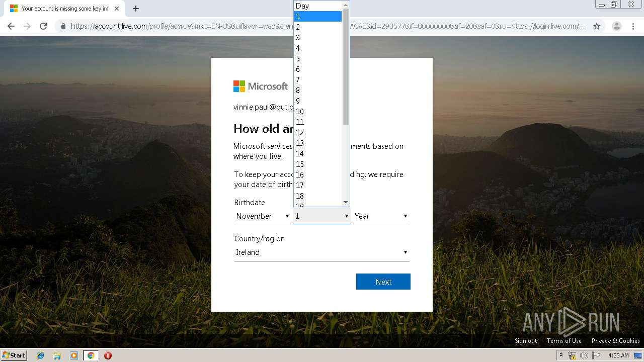Open the Ireland country dropdown

click(x=322, y=252)
